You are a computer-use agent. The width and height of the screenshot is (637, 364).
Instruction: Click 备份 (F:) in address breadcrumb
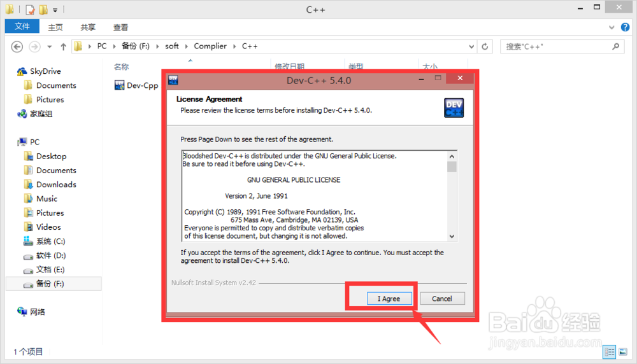point(136,46)
